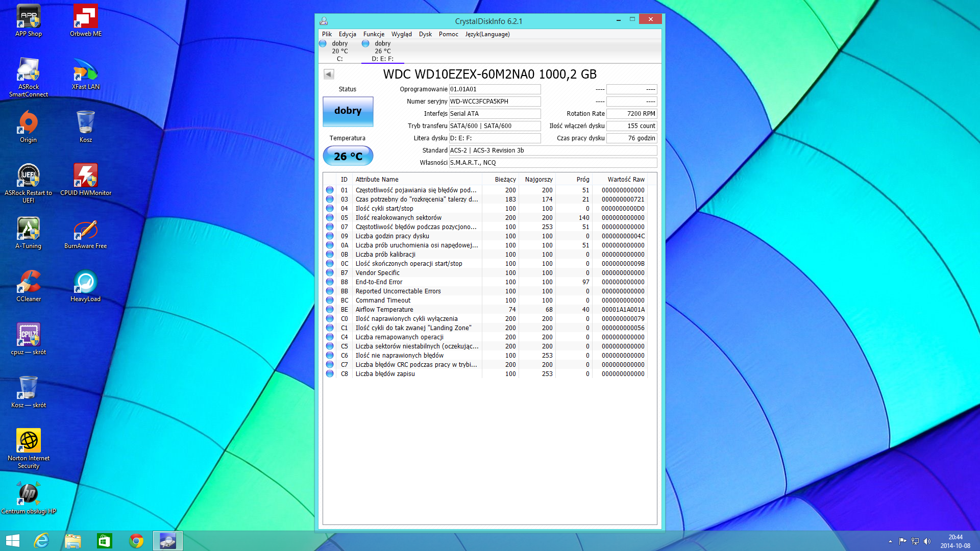Click the previous disk arrow button
The width and height of the screenshot is (980, 551).
tap(329, 74)
